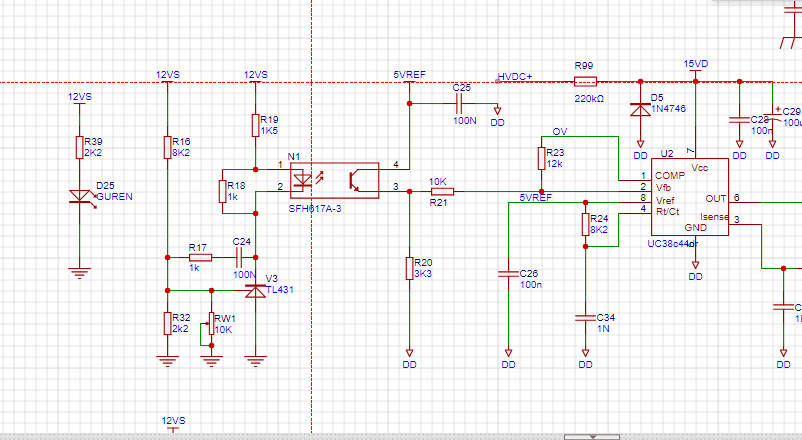Select the C25 capacitor symbol
Viewport: 802px width, 440px height.
click(x=459, y=104)
